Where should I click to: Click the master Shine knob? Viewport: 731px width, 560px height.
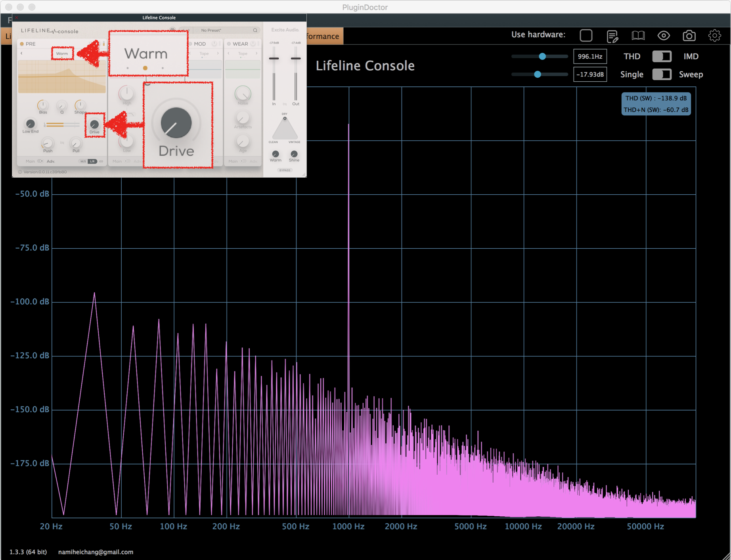pos(294,154)
